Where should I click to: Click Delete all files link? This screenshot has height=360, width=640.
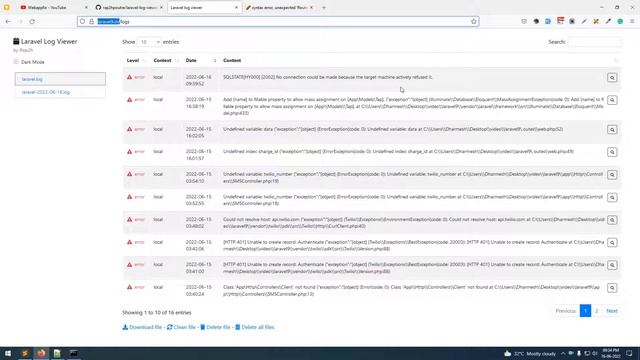255,327
